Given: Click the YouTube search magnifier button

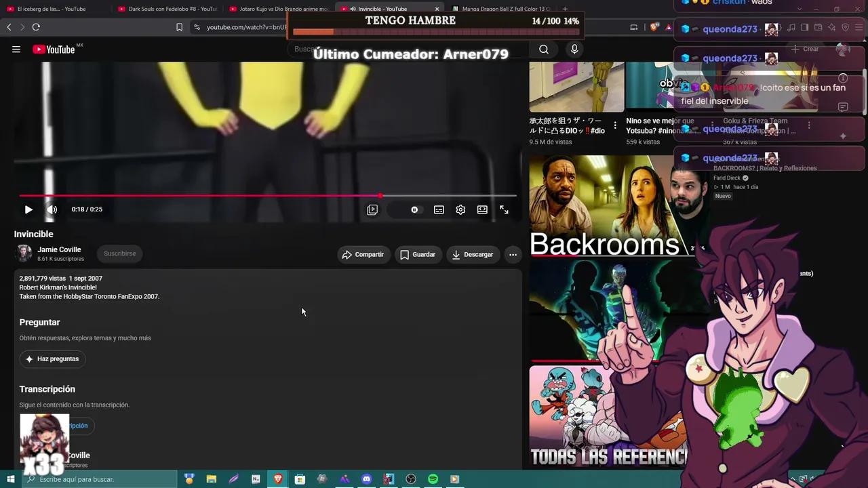Looking at the screenshot, I should 544,49.
